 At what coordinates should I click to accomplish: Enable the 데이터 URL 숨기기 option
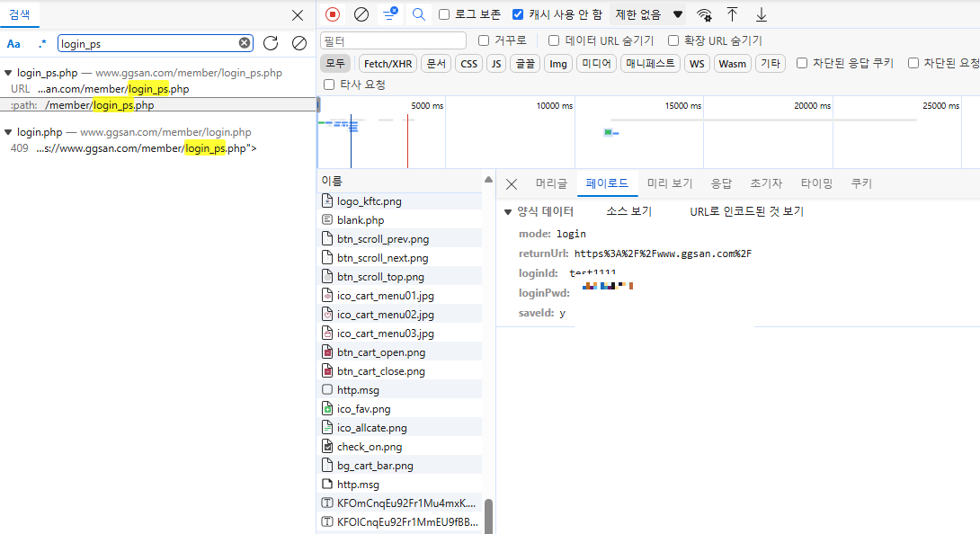coord(554,39)
